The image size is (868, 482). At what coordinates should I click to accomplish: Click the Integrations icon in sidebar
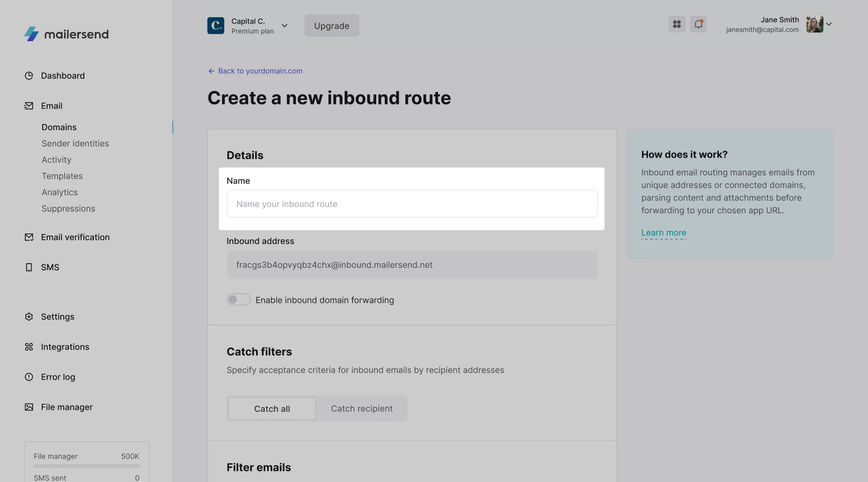pos(29,347)
